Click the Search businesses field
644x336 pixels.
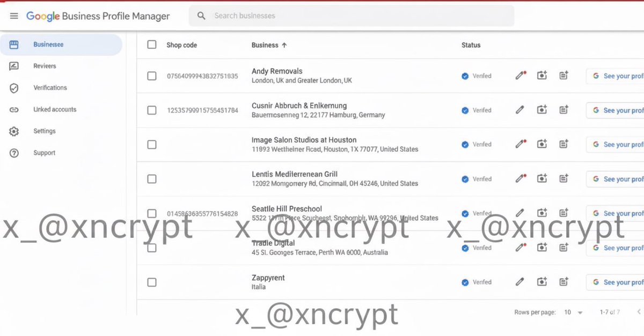click(352, 16)
